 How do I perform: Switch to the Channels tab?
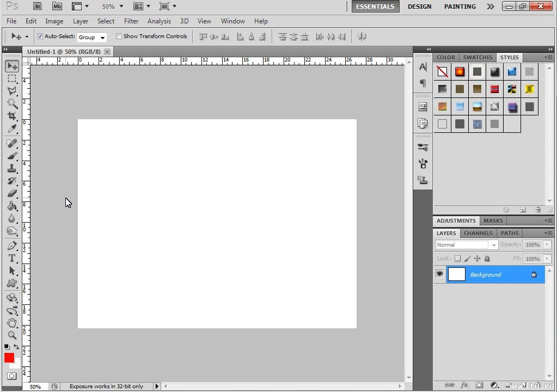478,233
